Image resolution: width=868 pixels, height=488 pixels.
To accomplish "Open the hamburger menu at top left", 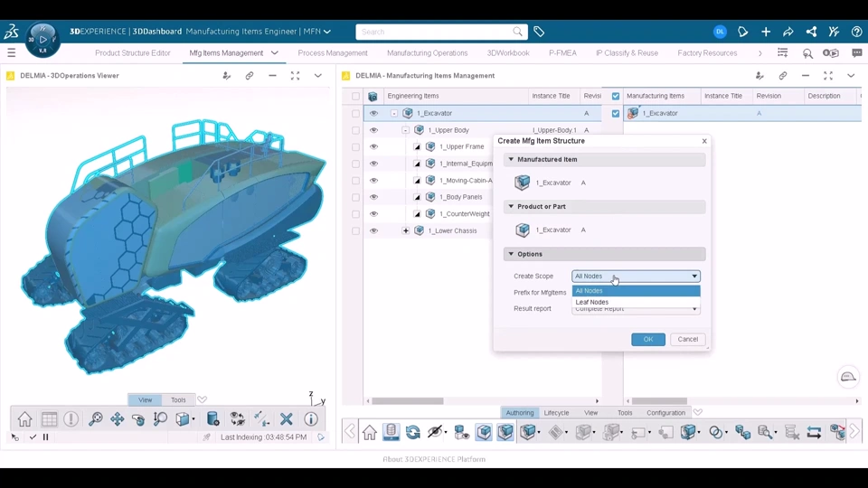I will click(x=11, y=53).
